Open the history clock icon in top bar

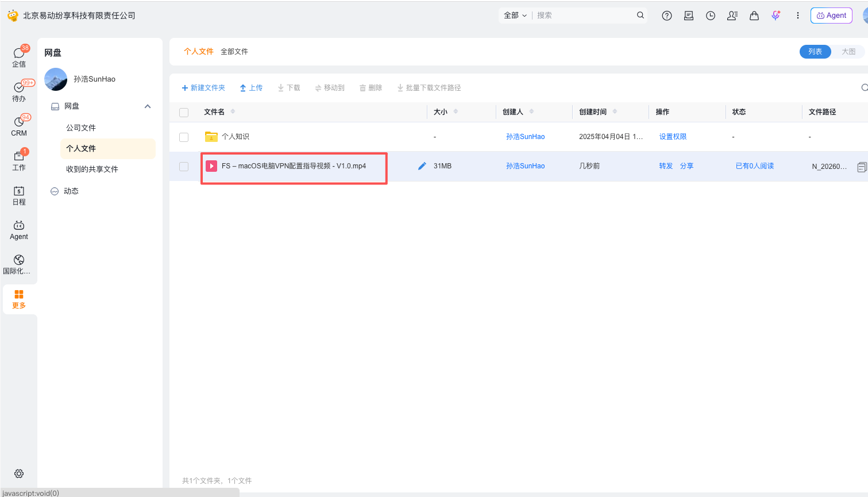click(x=711, y=16)
